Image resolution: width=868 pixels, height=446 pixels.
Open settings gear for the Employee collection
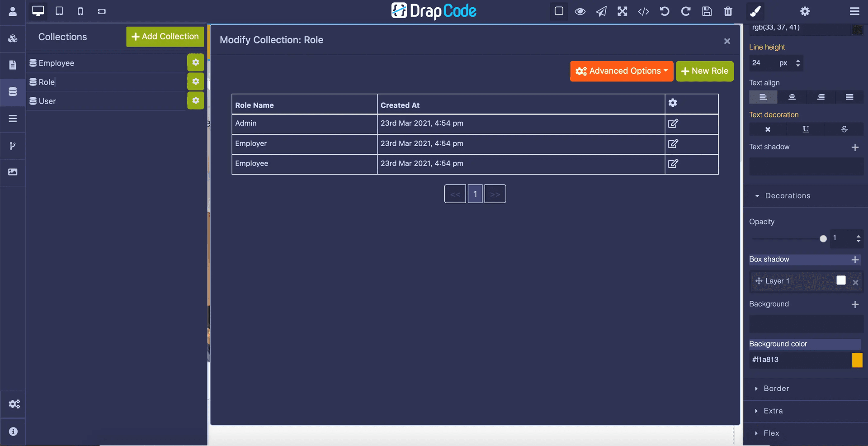(195, 62)
